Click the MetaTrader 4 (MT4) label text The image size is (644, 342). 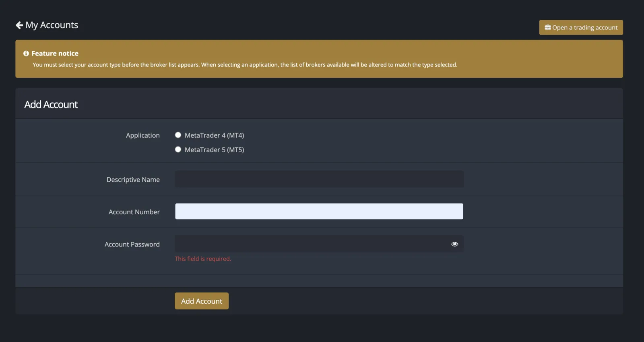(215, 135)
